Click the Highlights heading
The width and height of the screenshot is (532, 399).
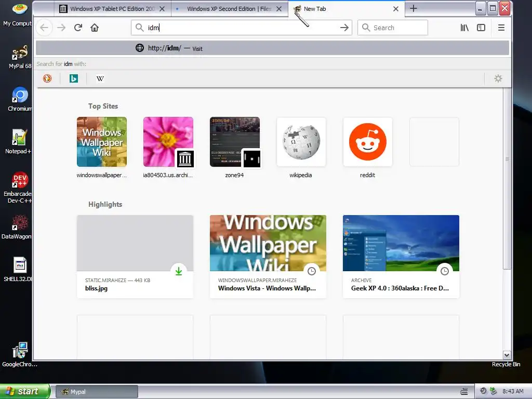click(x=105, y=204)
